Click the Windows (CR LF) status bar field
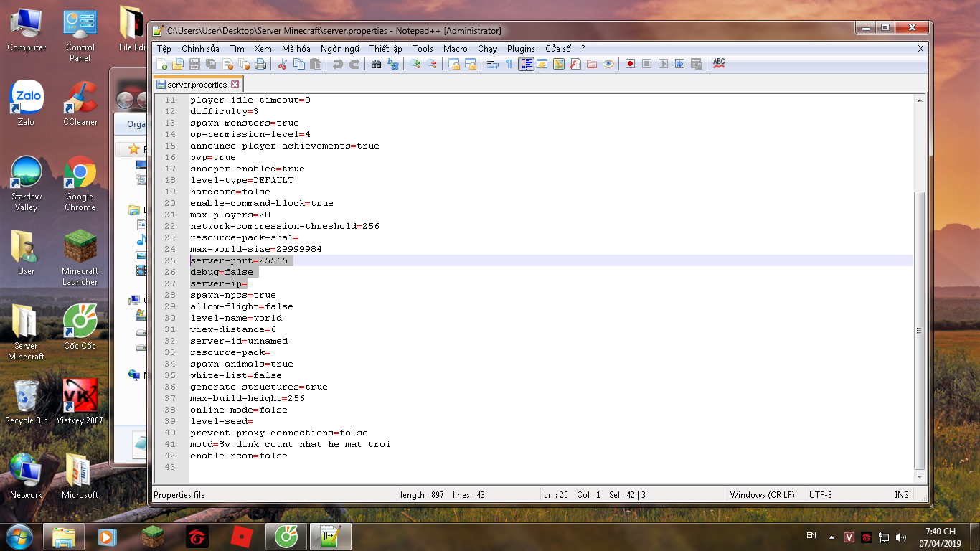 pos(765,495)
